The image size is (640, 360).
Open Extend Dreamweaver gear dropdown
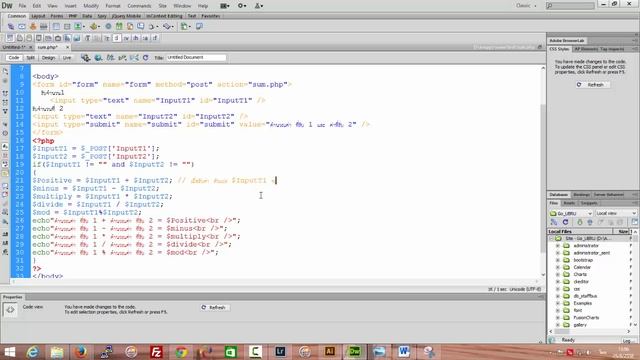pyautogui.click(x=242, y=6)
